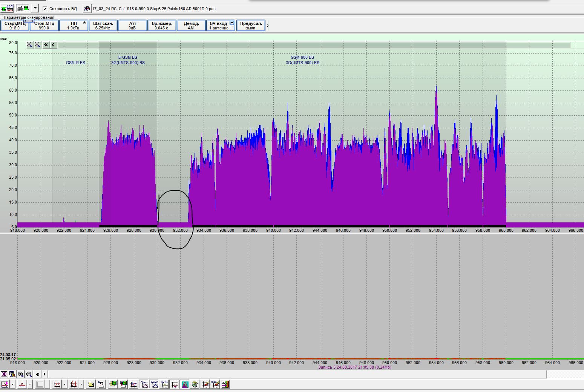Open dropdown next to filled-spectrum mode icon
The image size is (584, 392).
pyautogui.click(x=13, y=384)
